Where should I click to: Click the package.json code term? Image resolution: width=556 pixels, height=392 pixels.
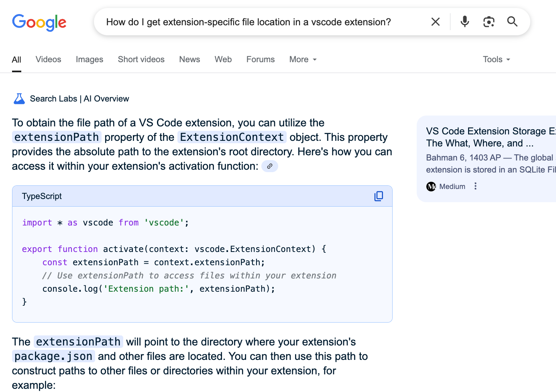point(53,356)
